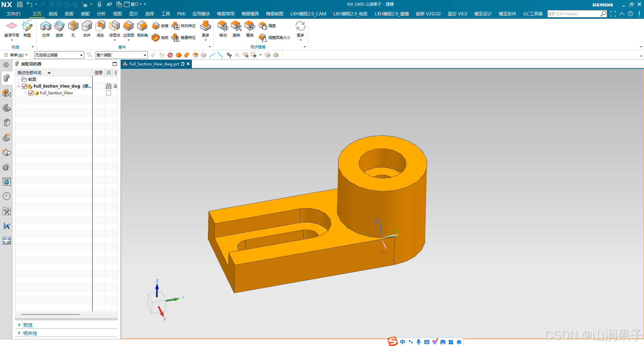Open the 菜单(M) menu dropdown

coord(16,55)
